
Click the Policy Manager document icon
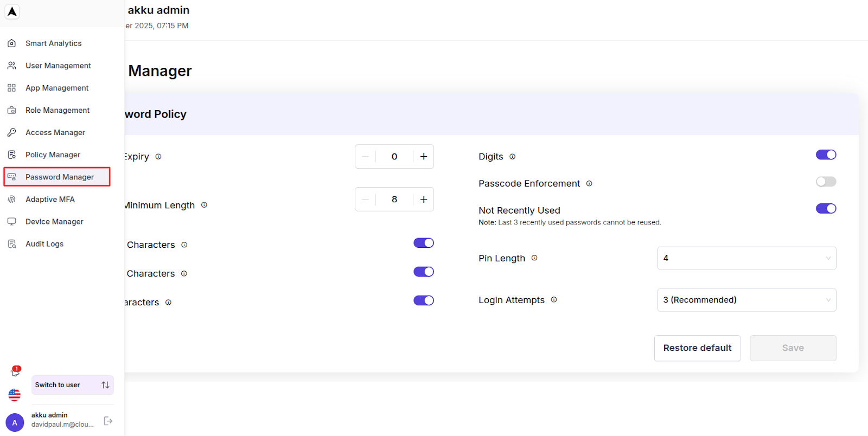(11, 155)
